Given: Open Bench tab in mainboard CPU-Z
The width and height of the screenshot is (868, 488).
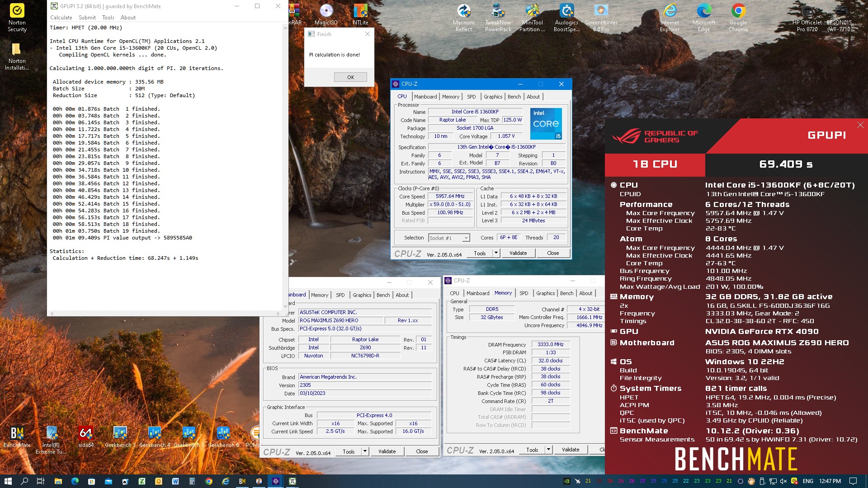Looking at the screenshot, I should click(383, 295).
